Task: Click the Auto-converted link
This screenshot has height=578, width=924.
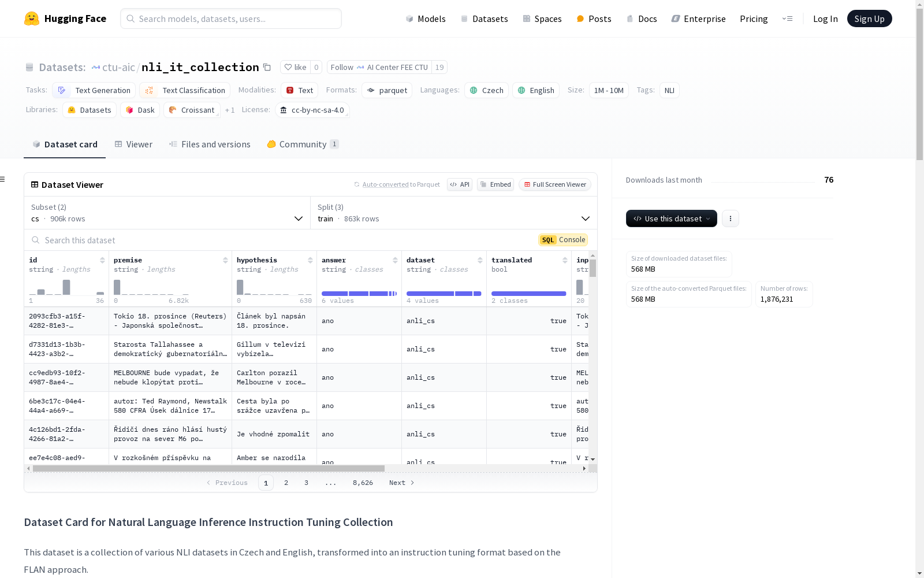Action: point(386,184)
